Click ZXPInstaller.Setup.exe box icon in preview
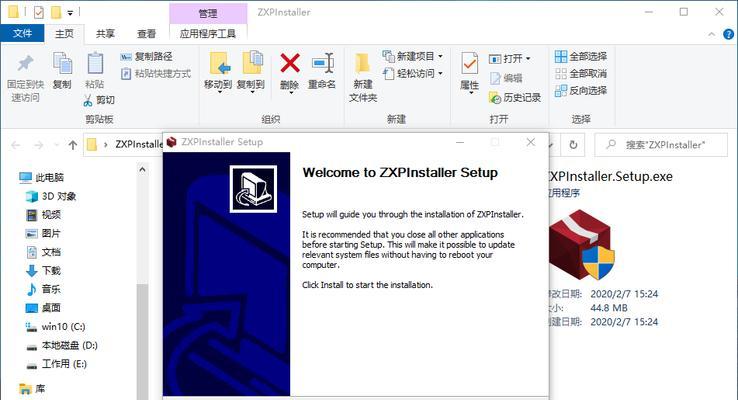 [582, 245]
